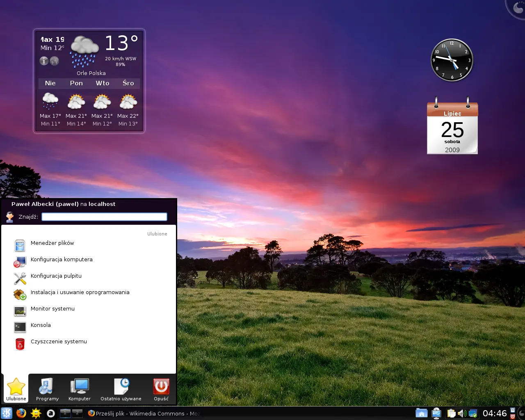Click the 20 km/h WSW wind reading
525x420 pixels.
coord(121,59)
